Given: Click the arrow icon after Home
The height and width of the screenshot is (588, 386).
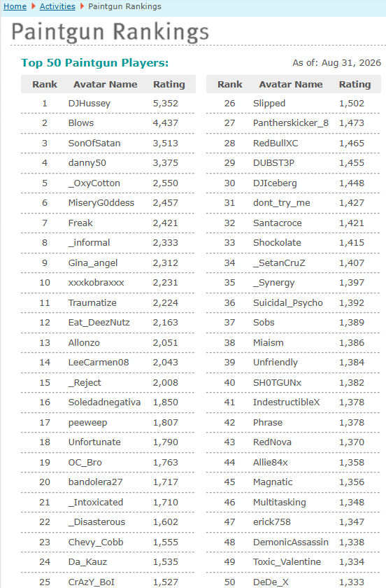Looking at the screenshot, I should [34, 6].
